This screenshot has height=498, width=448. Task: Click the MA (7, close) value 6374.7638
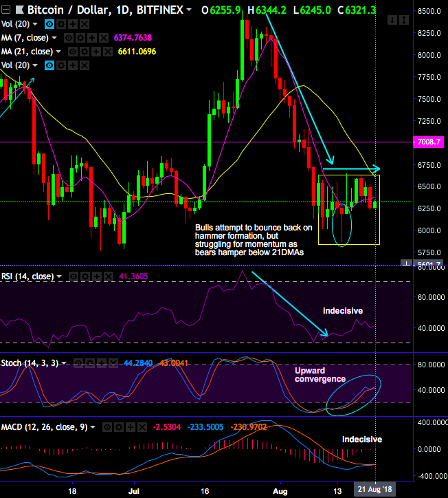tap(133, 38)
